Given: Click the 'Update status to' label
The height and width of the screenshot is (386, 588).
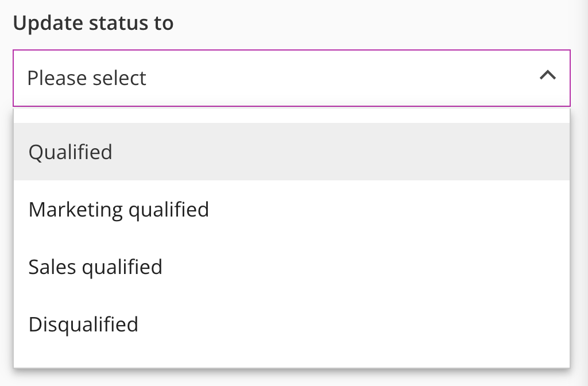Looking at the screenshot, I should 93,24.
